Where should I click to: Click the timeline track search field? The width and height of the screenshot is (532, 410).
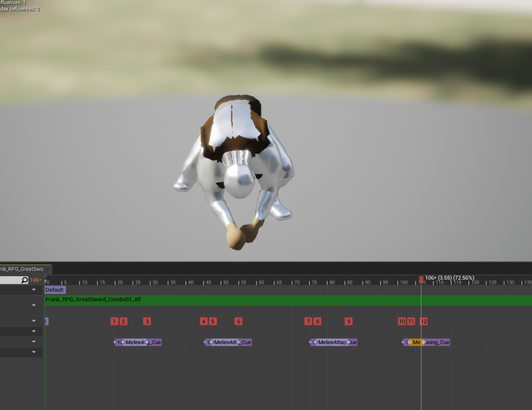(x=10, y=280)
